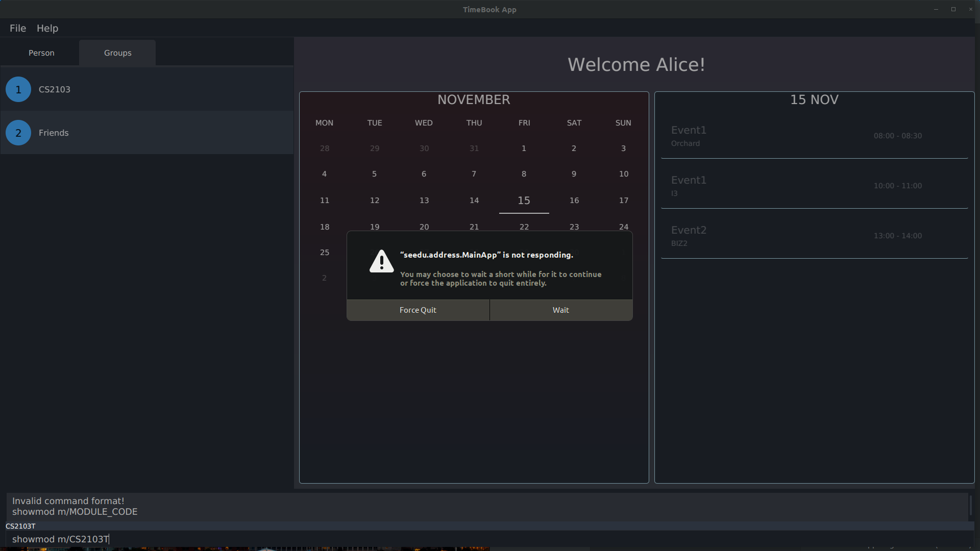Click Force Quit in the dialog

click(x=418, y=310)
